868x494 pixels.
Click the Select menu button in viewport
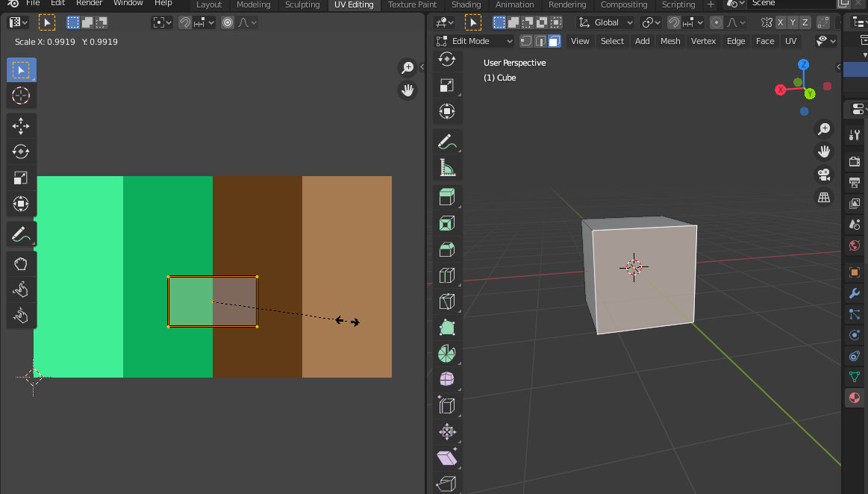click(612, 41)
